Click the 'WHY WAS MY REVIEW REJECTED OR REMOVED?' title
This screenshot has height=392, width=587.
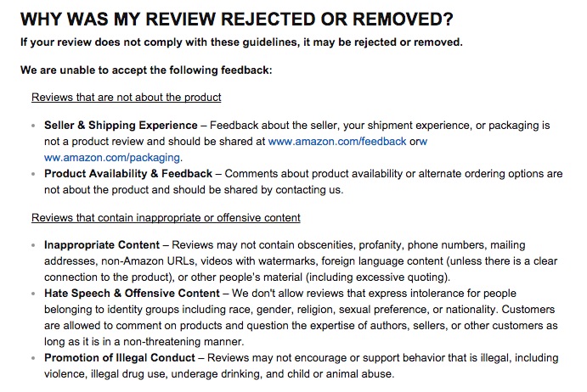(237, 20)
